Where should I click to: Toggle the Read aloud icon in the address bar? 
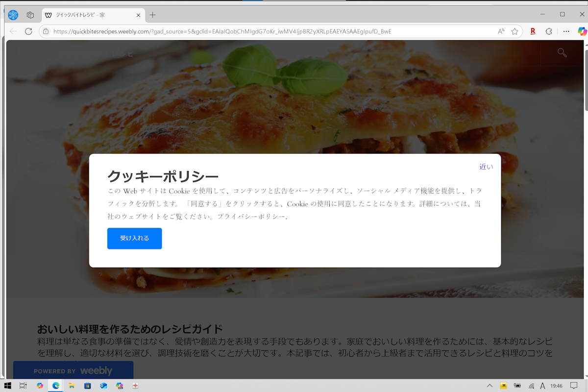pyautogui.click(x=501, y=31)
